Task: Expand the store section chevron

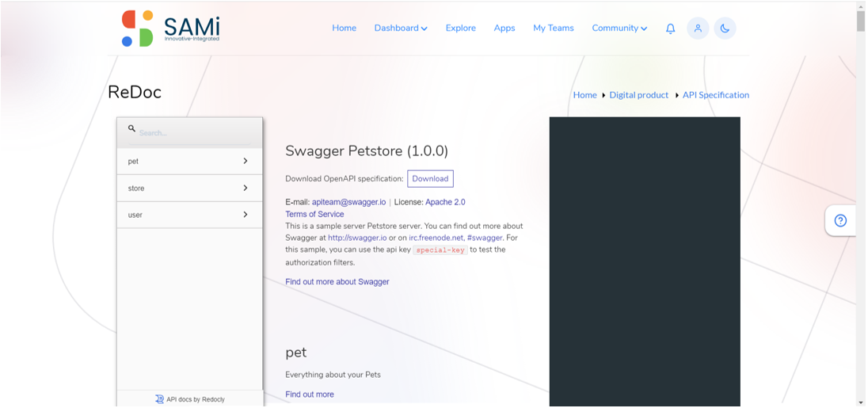Action: (246, 189)
